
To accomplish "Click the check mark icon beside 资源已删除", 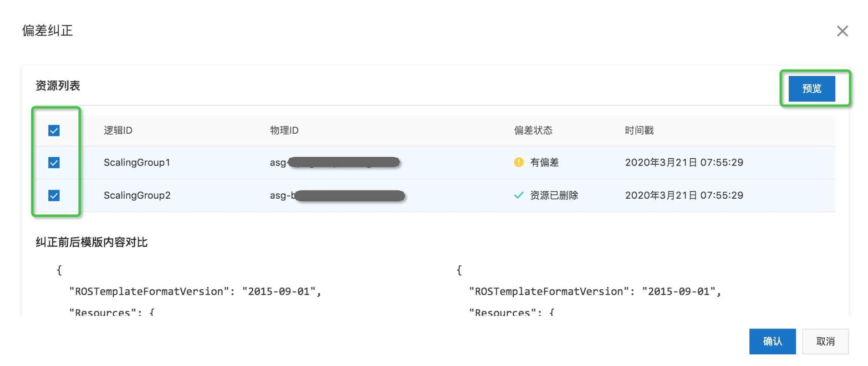I will point(519,195).
